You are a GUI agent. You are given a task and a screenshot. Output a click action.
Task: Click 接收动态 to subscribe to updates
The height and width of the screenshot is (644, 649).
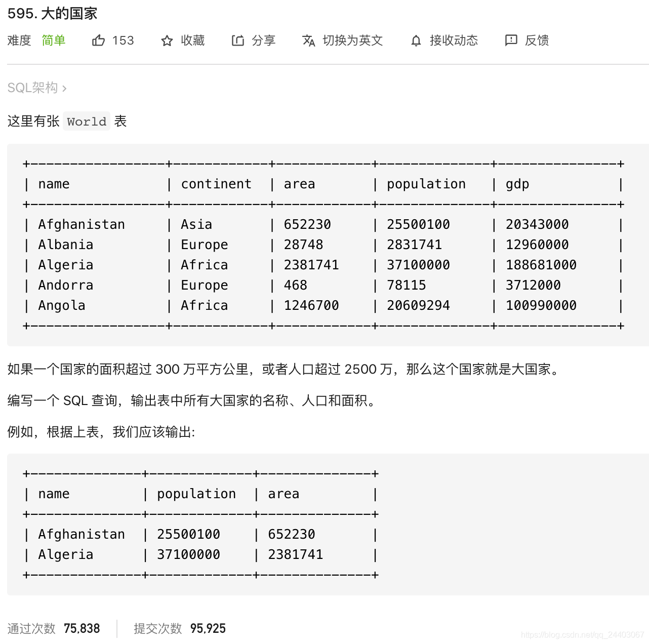tap(454, 41)
